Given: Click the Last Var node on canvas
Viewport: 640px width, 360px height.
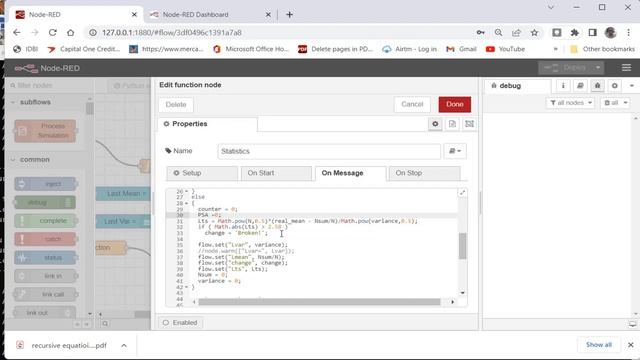Looking at the screenshot, I should tap(123, 221).
